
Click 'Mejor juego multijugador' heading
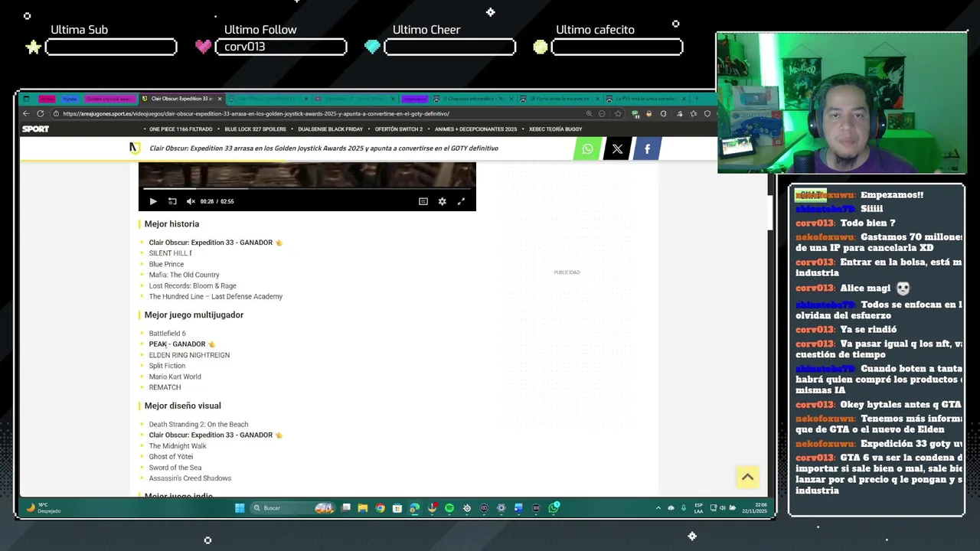(194, 315)
